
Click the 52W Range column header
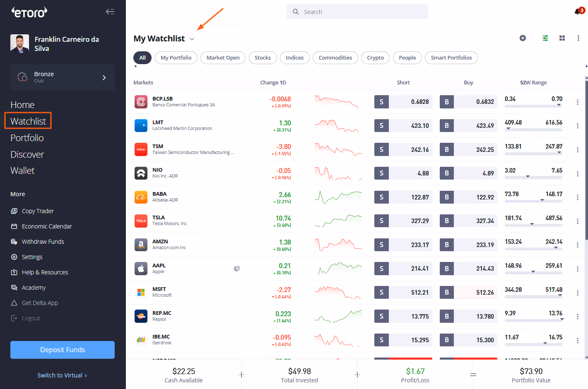point(533,82)
